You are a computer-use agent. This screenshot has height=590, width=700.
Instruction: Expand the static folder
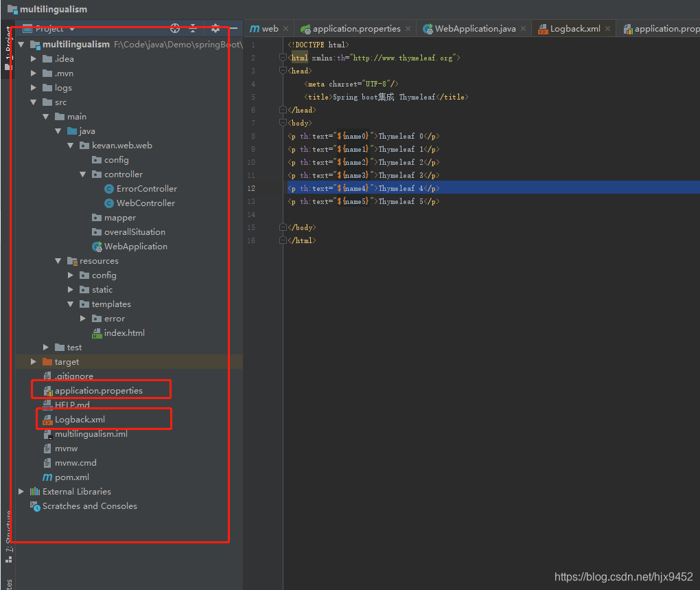[x=71, y=290]
